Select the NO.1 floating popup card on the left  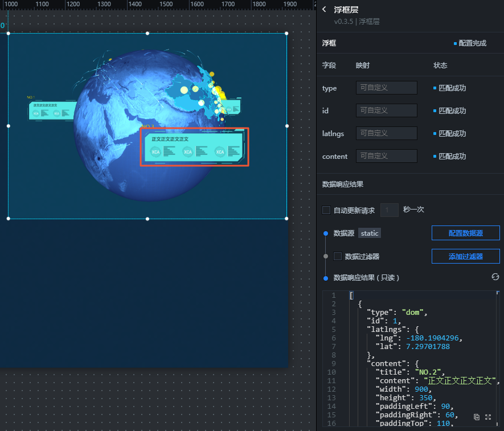[52, 110]
